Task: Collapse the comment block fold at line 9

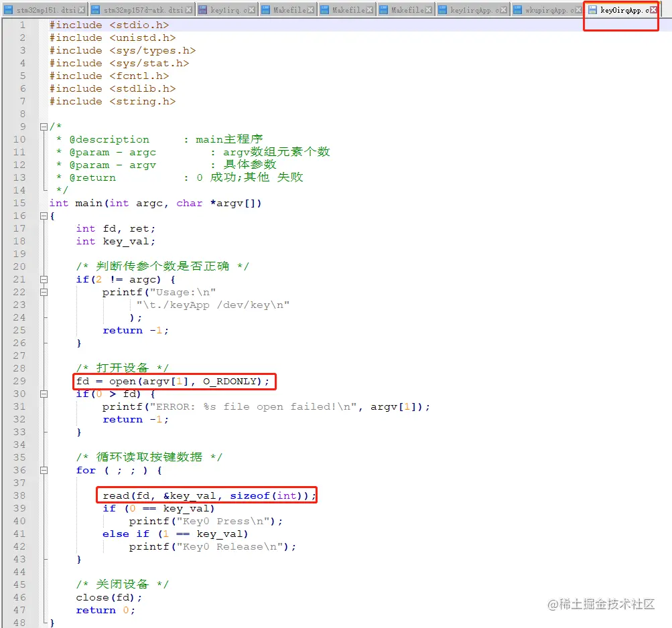Action: coord(44,127)
